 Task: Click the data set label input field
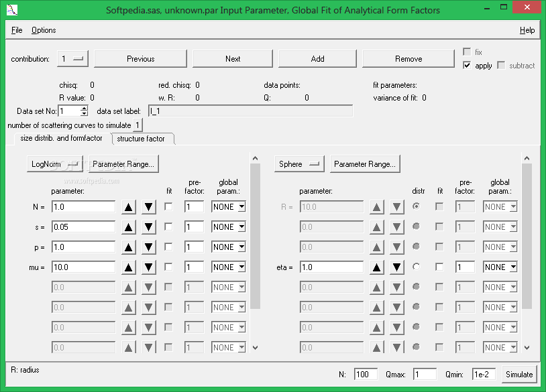pos(251,111)
